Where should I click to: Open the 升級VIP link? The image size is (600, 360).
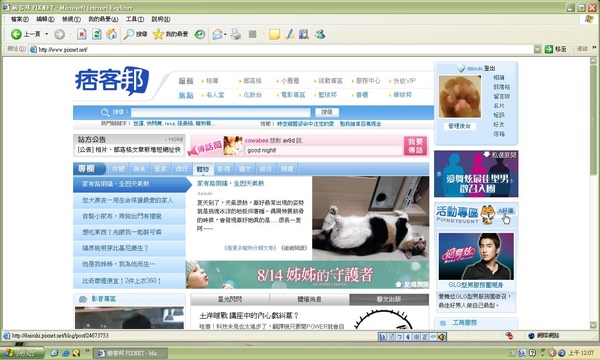(x=404, y=81)
